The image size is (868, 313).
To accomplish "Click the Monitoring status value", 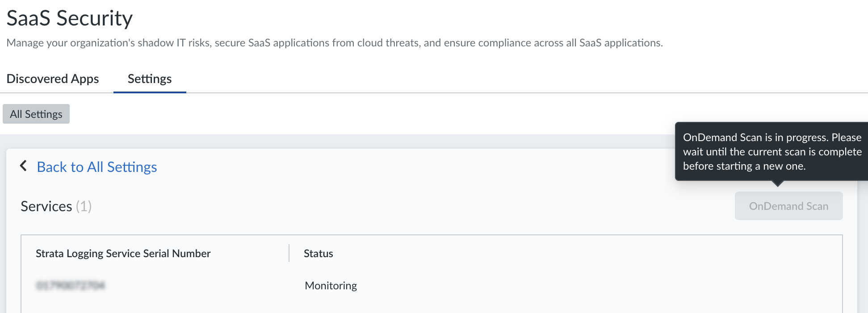I will 331,286.
